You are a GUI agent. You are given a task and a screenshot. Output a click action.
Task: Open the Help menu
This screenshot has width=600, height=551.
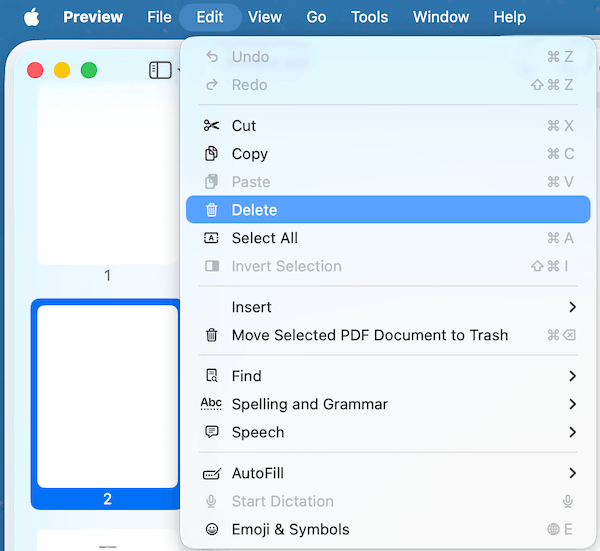(510, 17)
